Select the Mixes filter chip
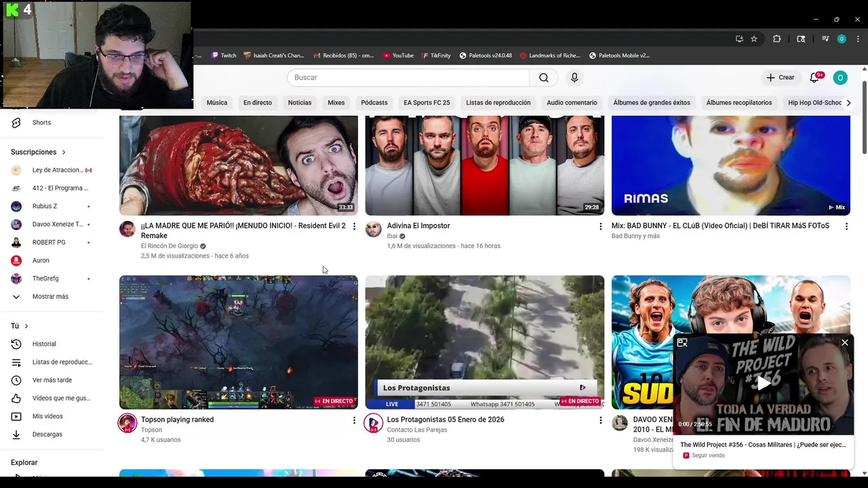868x488 pixels. pyautogui.click(x=336, y=103)
